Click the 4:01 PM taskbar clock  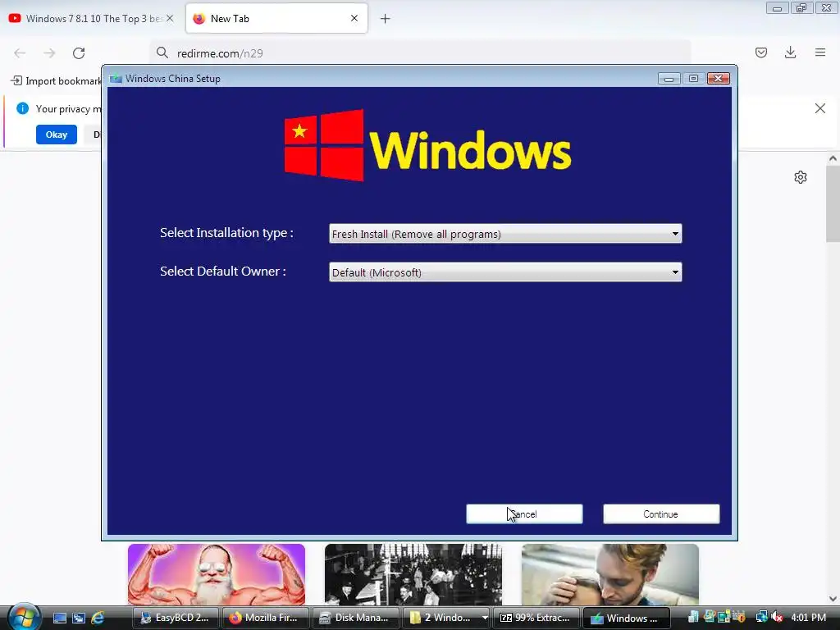808,618
